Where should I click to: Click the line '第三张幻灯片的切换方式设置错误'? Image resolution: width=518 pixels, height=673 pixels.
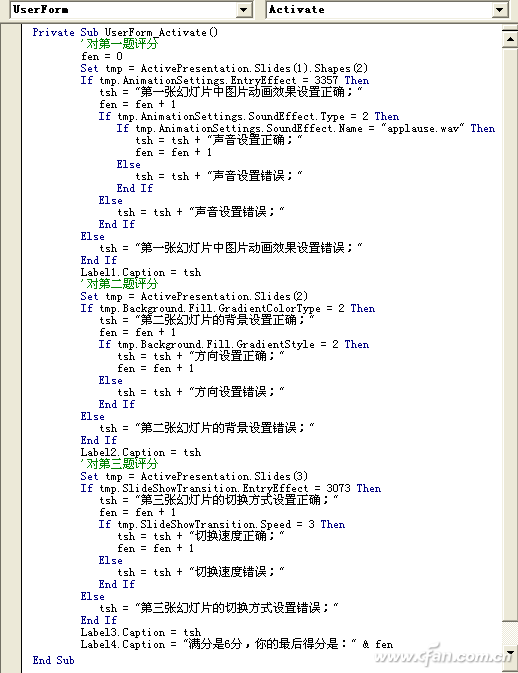[x=219, y=608]
